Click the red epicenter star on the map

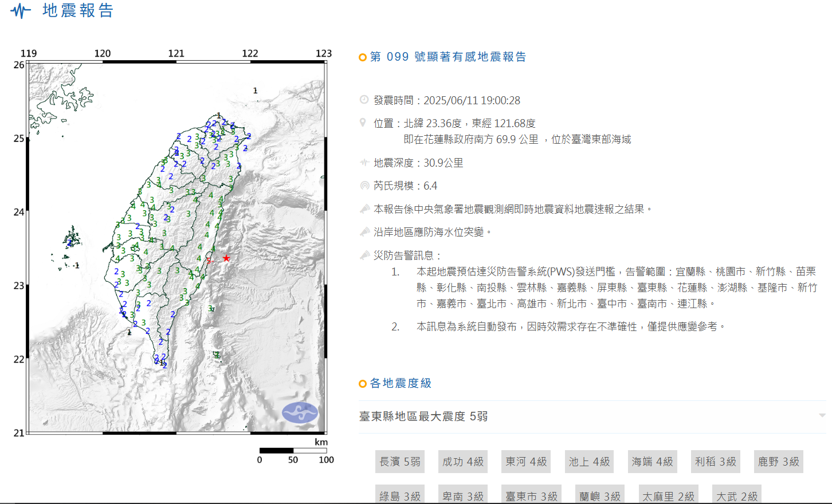pyautogui.click(x=226, y=258)
